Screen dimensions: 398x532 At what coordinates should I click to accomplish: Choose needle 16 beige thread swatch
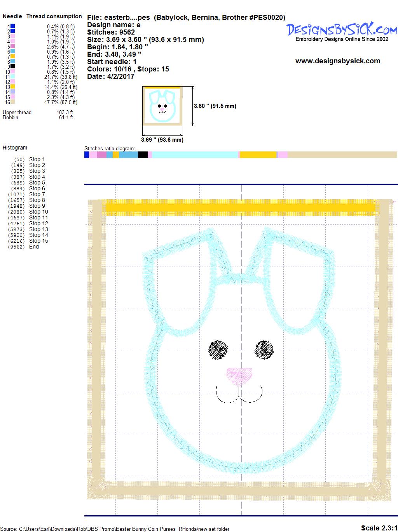click(13, 102)
